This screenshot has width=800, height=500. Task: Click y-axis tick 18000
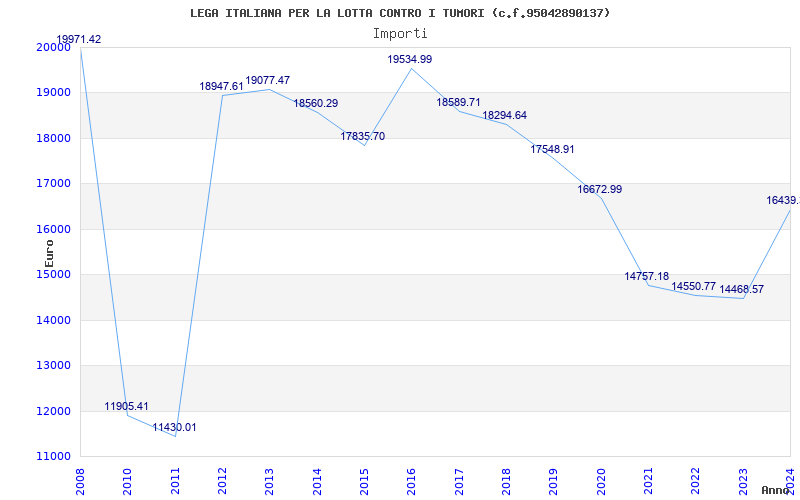click(x=53, y=138)
